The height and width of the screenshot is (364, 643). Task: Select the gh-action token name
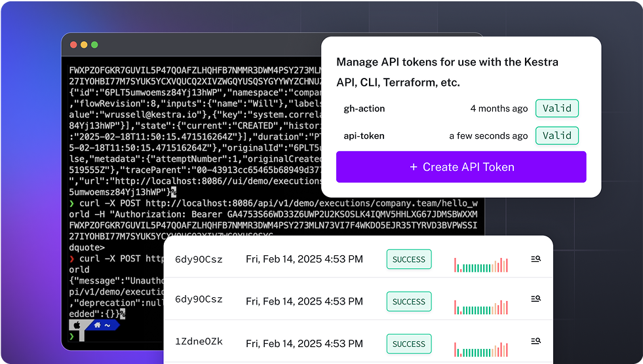[x=364, y=109]
